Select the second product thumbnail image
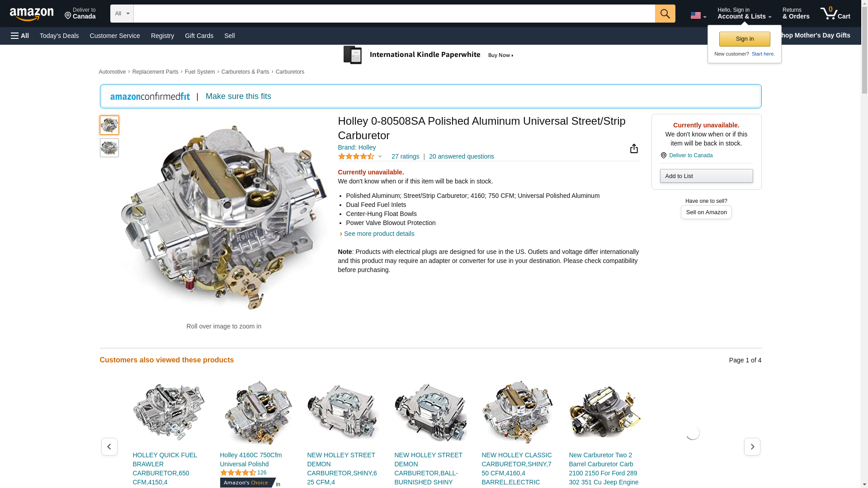 (x=109, y=148)
